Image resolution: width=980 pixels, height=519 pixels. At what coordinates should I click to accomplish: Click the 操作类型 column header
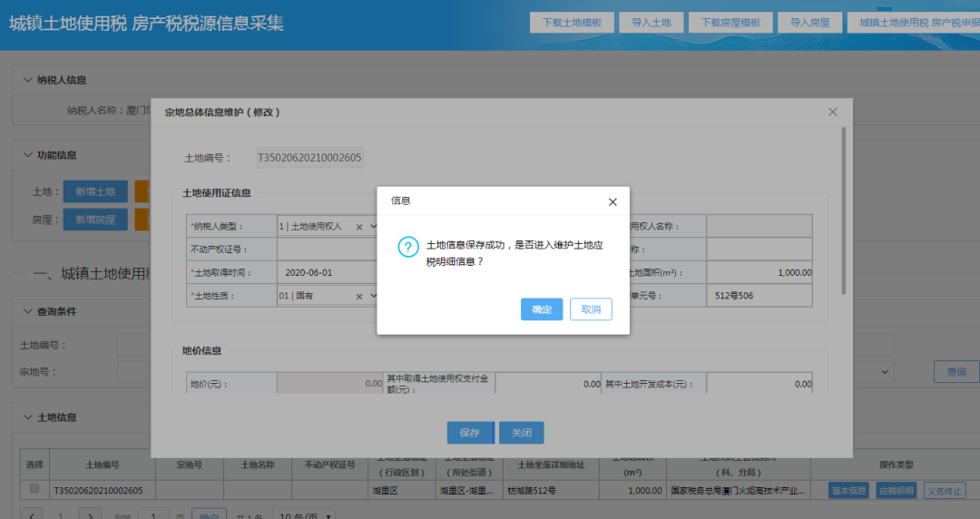[896, 465]
